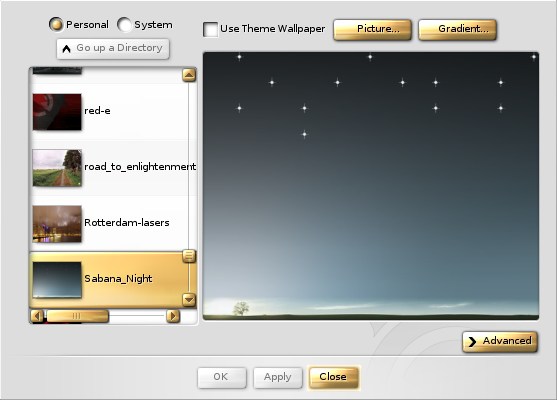The height and width of the screenshot is (400, 557).
Task: Select the road_to_enlightenment wallpaper thumbnail
Action: [57, 168]
